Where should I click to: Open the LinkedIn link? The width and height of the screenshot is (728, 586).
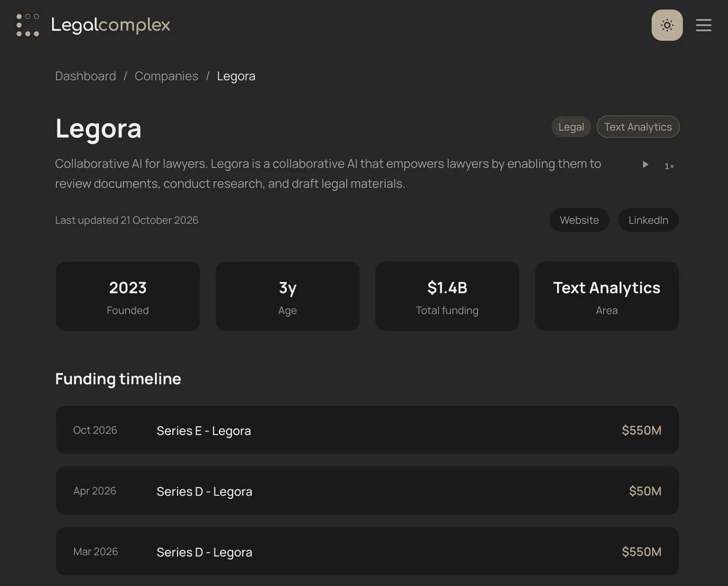tap(648, 220)
